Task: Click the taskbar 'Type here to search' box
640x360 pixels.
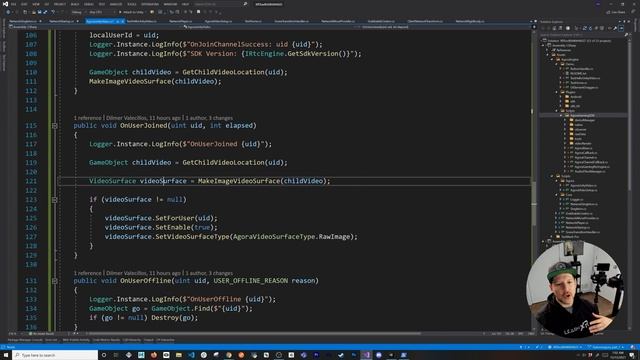Action: click(55, 355)
